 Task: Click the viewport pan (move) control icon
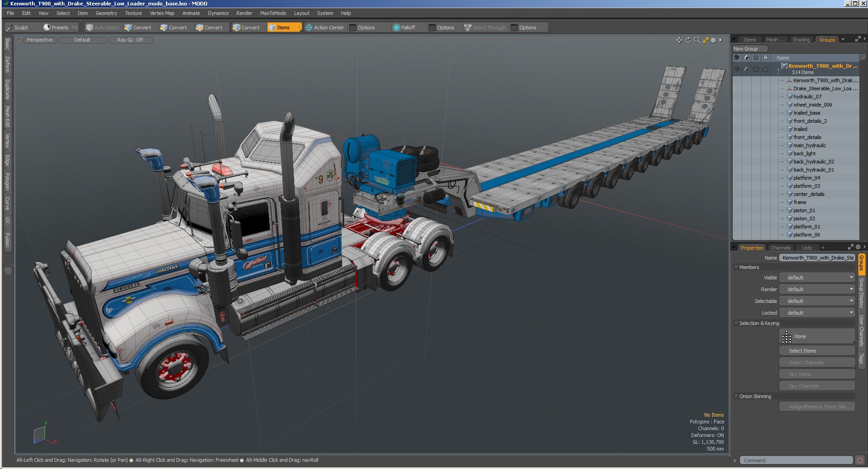point(679,40)
